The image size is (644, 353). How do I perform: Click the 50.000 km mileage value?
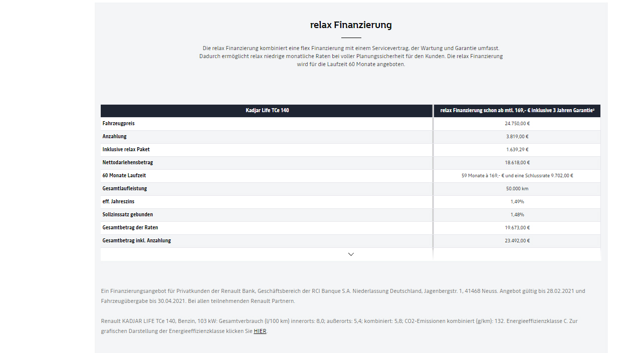tap(517, 189)
